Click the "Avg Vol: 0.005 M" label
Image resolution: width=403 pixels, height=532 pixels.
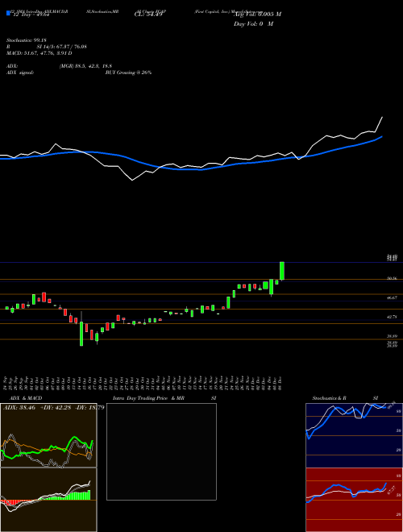coord(257,14)
